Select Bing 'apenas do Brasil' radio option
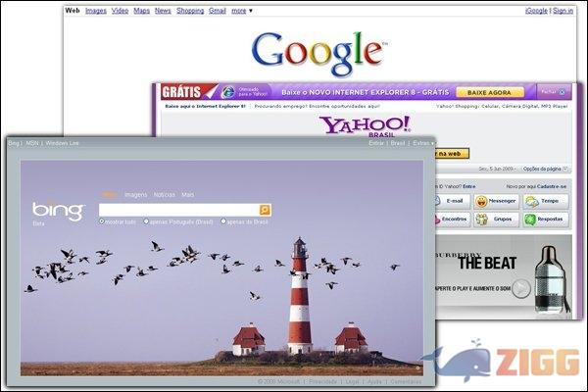Image resolution: width=588 pixels, height=392 pixels. coord(223,221)
